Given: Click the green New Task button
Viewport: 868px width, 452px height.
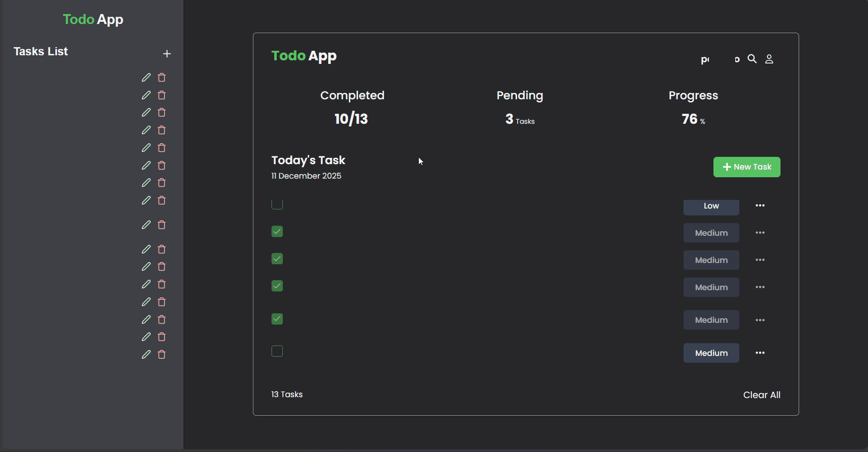Looking at the screenshot, I should [x=747, y=167].
